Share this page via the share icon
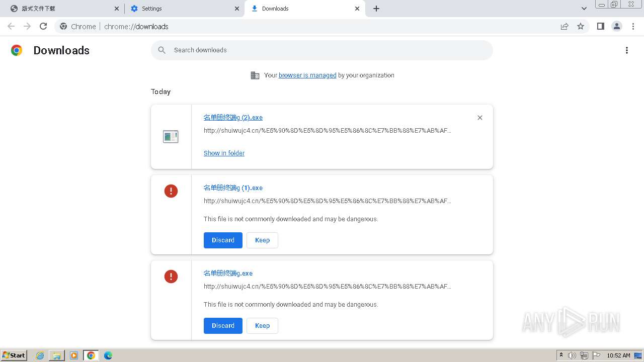The height and width of the screenshot is (362, 644). point(565,26)
